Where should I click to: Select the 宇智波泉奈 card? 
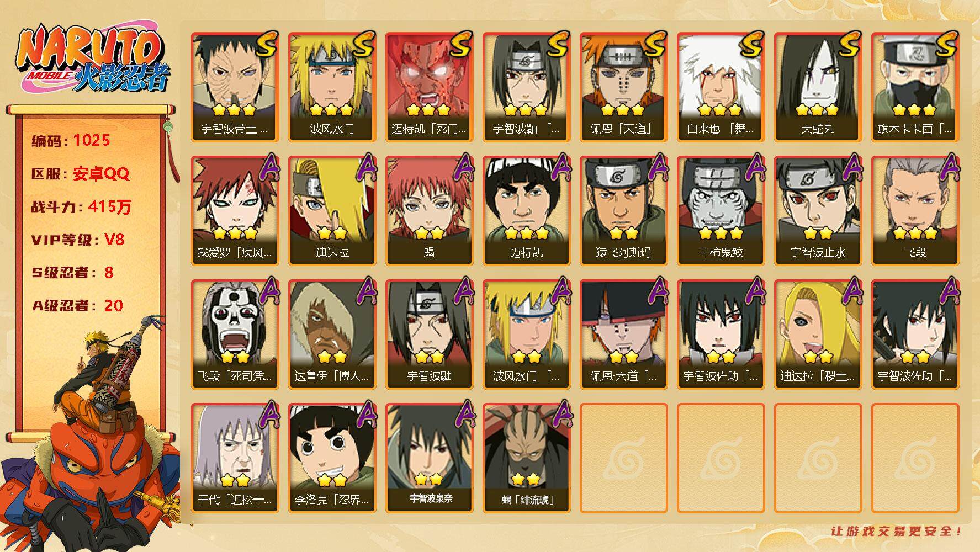pyautogui.click(x=429, y=458)
